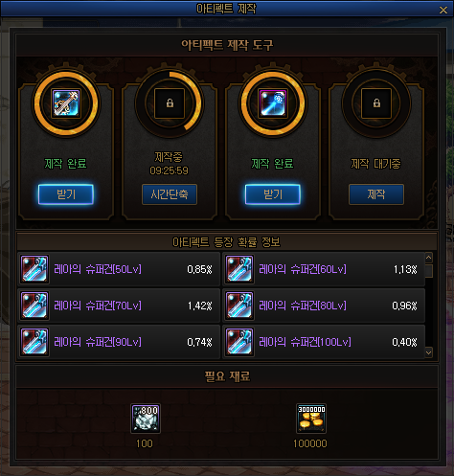
Task: Click the 레아의 슈퍼건[80Lv] probability row
Action: click(324, 306)
